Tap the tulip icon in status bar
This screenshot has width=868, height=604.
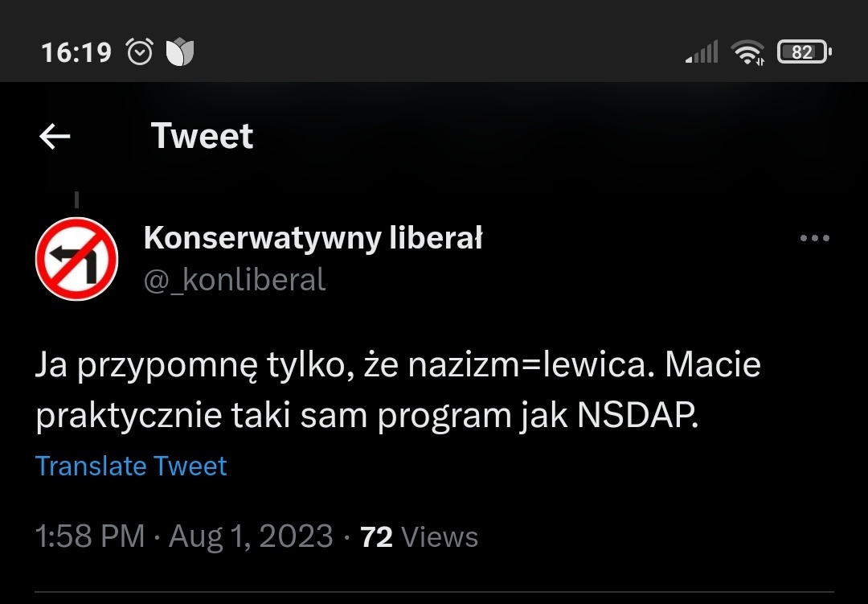(x=180, y=53)
